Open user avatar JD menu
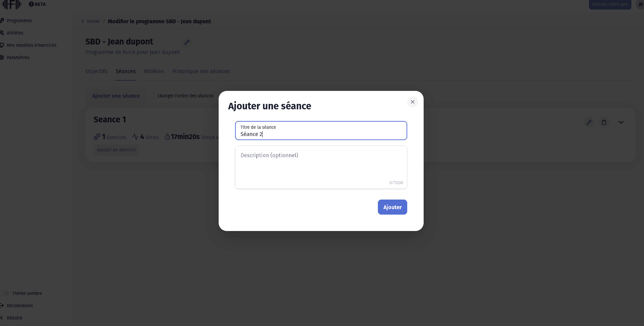644x326 pixels. click(x=640, y=4)
